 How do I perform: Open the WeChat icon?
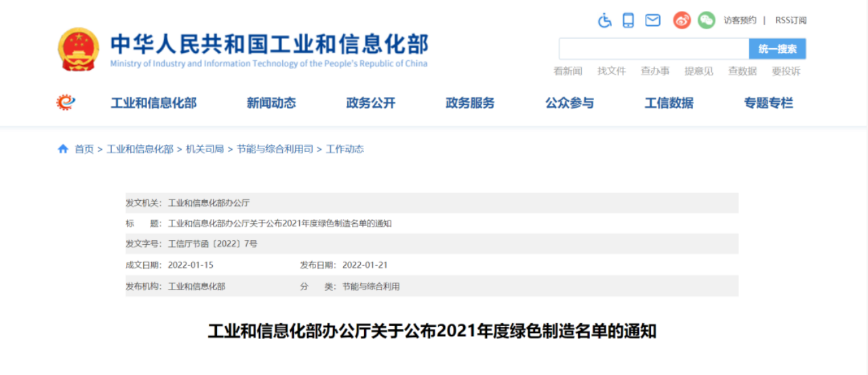(707, 20)
